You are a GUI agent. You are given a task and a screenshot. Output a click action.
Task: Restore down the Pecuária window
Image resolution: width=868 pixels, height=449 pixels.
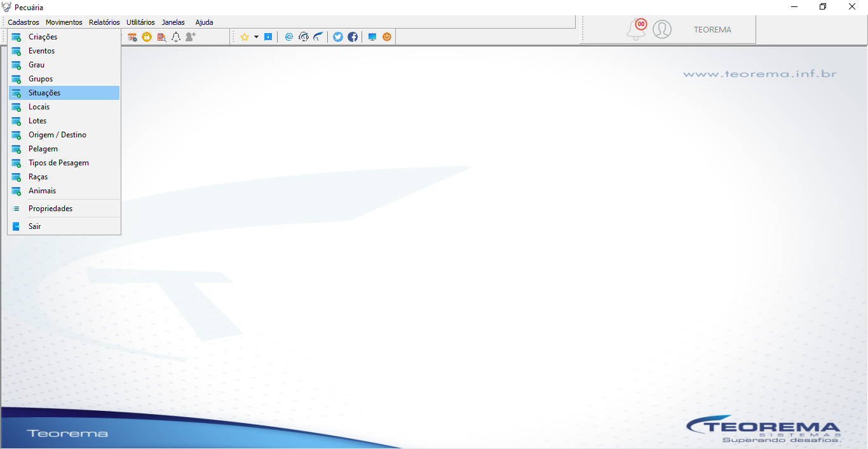[x=823, y=7]
